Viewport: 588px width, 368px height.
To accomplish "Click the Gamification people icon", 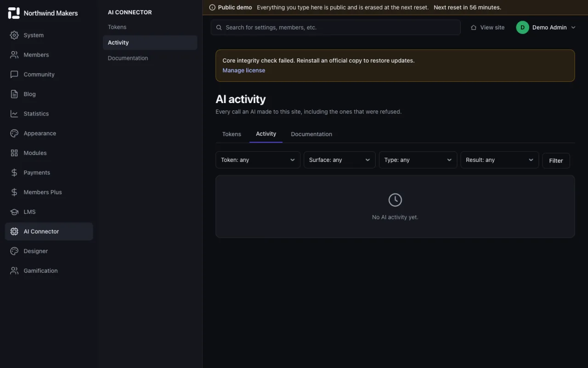I will point(14,270).
